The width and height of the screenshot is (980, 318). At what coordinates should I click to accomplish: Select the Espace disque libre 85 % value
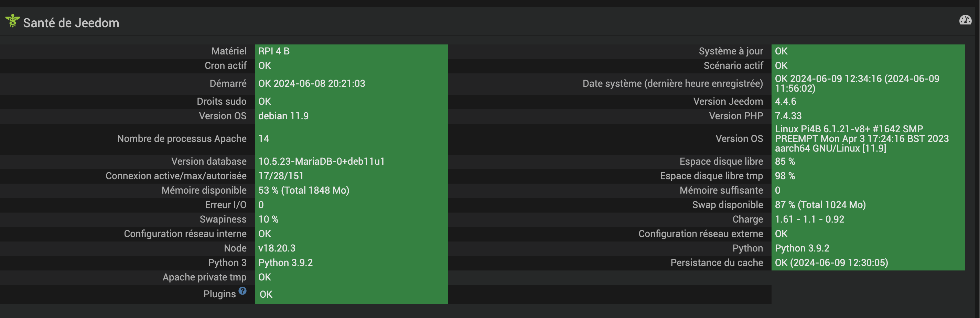coord(785,162)
